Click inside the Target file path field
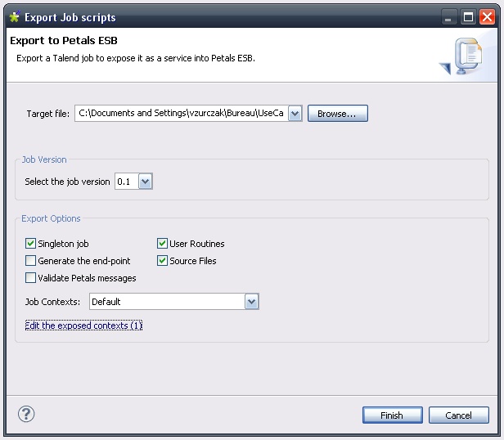The height and width of the screenshot is (440, 504). pos(180,114)
